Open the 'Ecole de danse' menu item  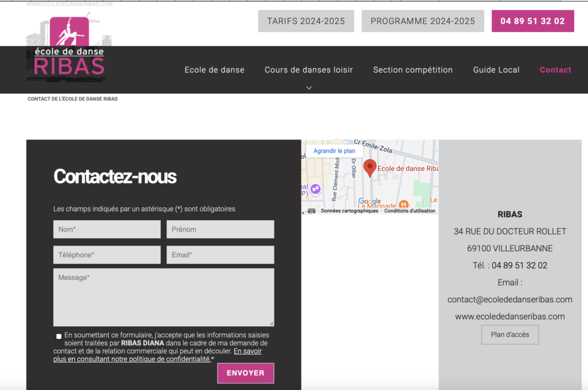pos(214,69)
